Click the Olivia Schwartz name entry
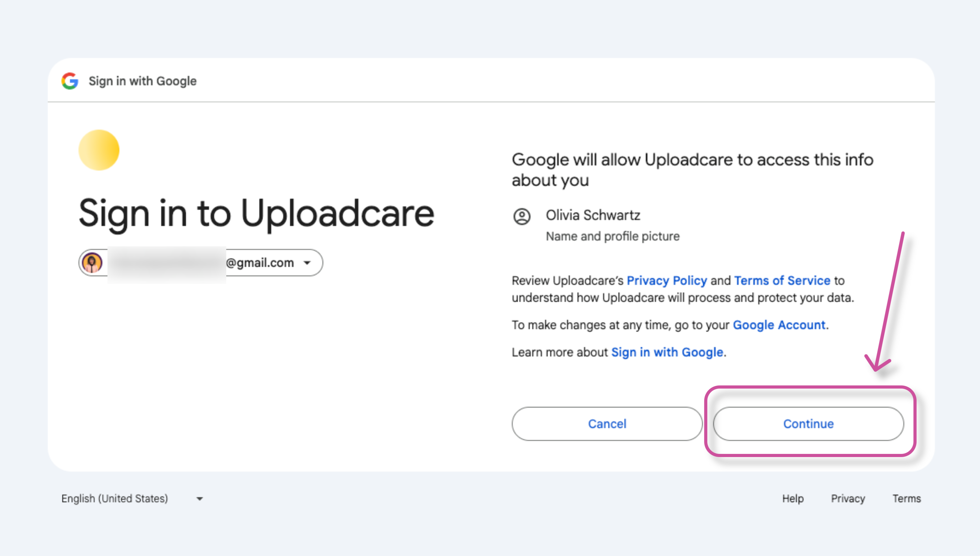Image resolution: width=980 pixels, height=556 pixels. pyautogui.click(x=593, y=215)
